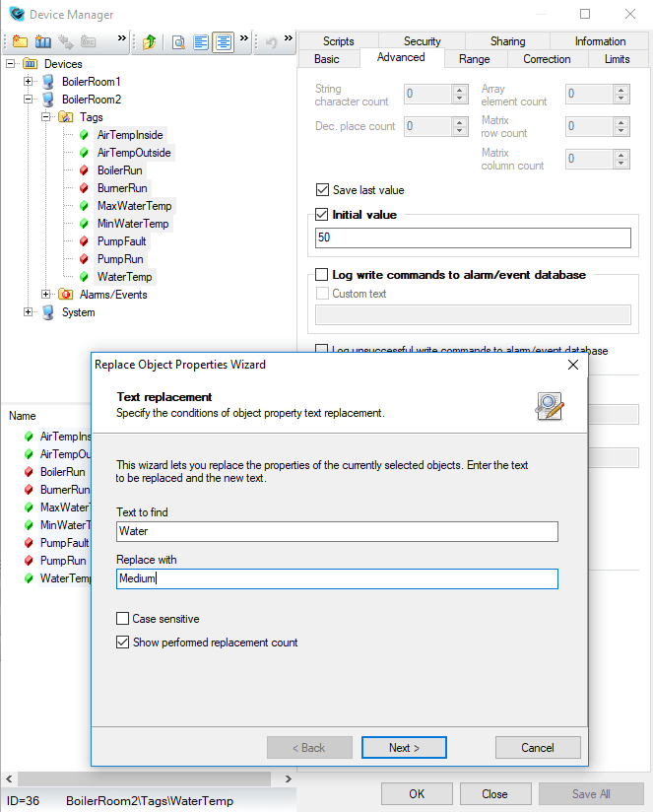Click the Text to find input field
Image resolution: width=653 pixels, height=812 pixels.
337,532
